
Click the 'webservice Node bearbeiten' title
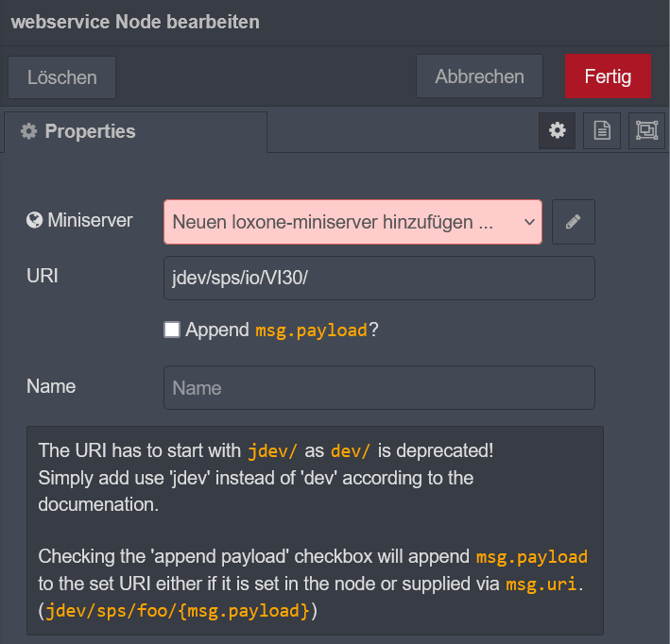coord(135,21)
